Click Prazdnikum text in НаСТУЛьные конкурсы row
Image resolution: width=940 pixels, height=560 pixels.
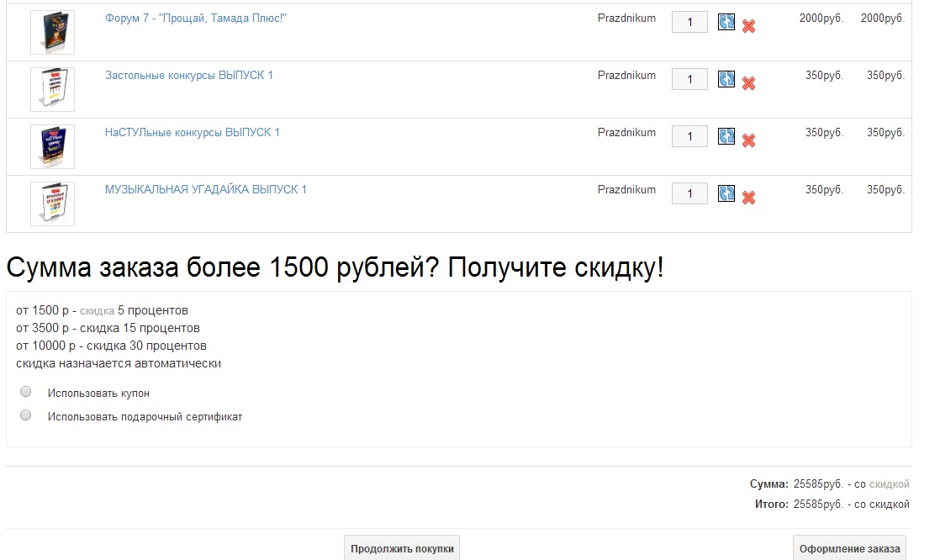(626, 132)
